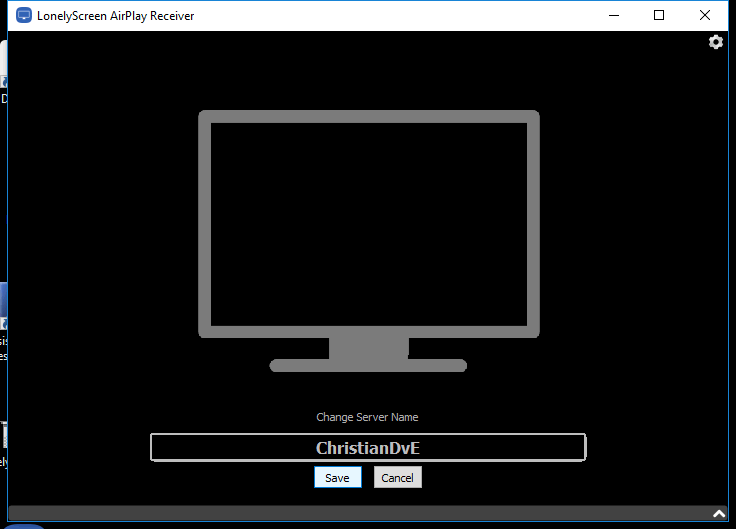Screen dimensions: 736x529
Task: Click the gray monitor display graphic
Action: click(368, 241)
